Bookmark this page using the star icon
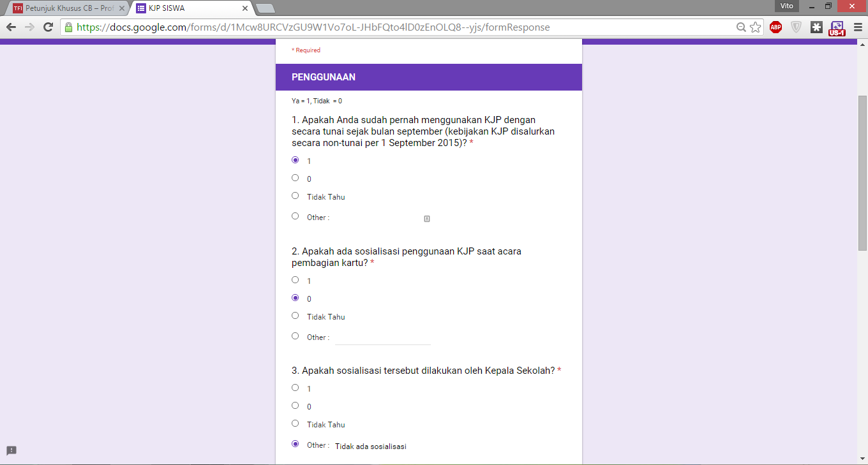 [x=756, y=27]
